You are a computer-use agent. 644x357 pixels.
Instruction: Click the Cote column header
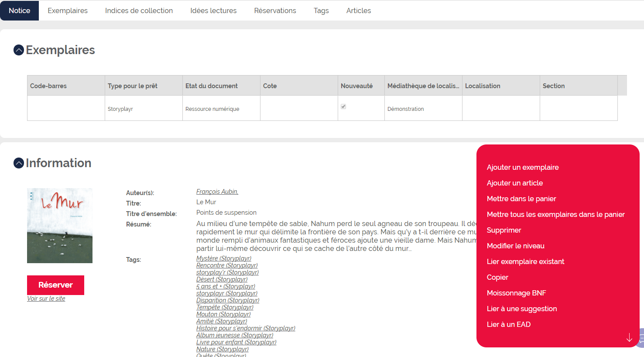point(299,86)
